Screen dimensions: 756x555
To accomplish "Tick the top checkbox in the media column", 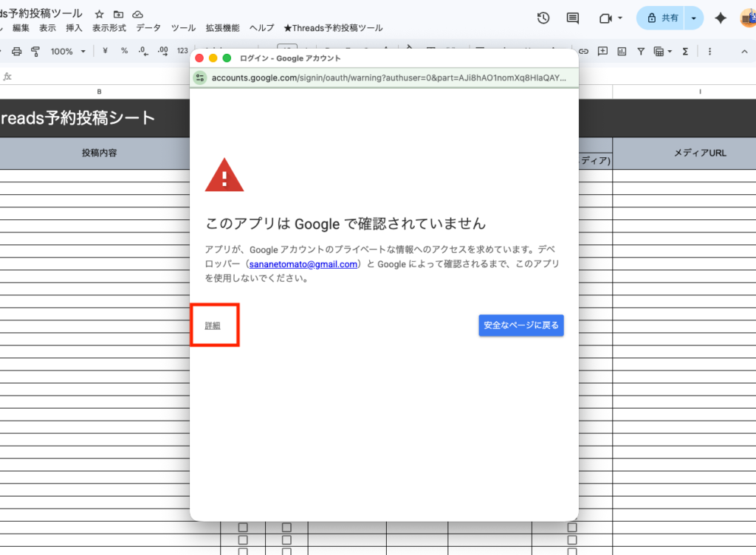I will 571,528.
